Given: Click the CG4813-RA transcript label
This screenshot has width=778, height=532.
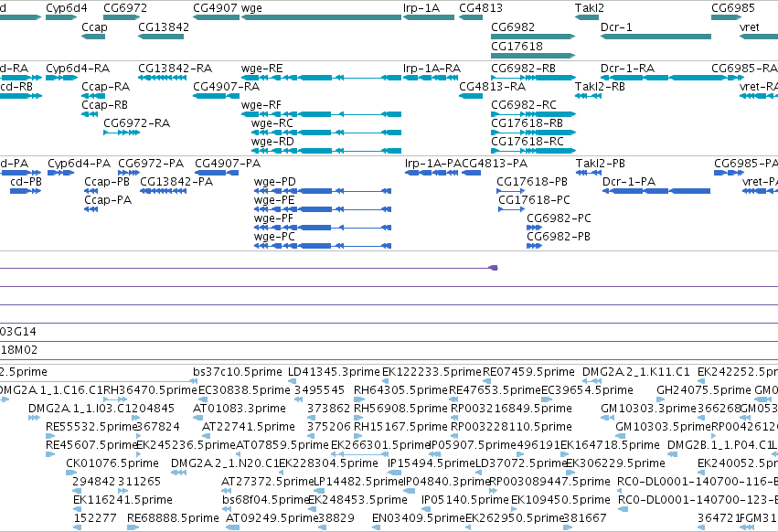Looking at the screenshot, I should (x=492, y=86).
